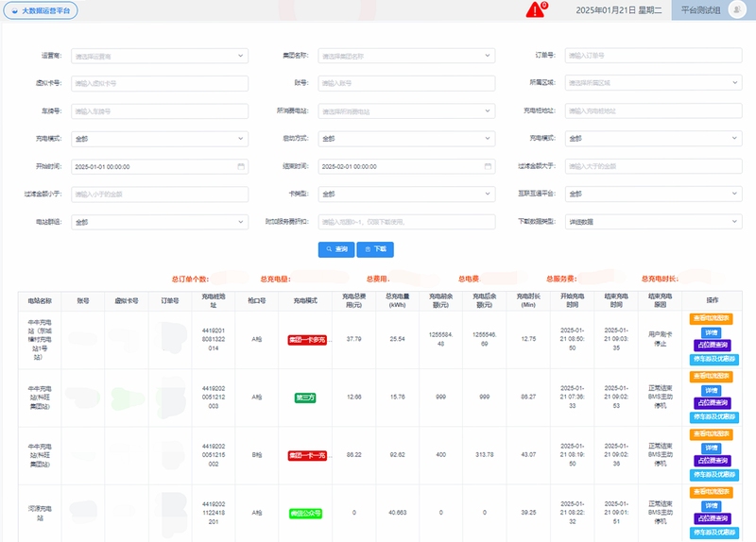756x542 pixels.
Task: Expand the 下载数据类型 dropdown
Action: tap(653, 222)
